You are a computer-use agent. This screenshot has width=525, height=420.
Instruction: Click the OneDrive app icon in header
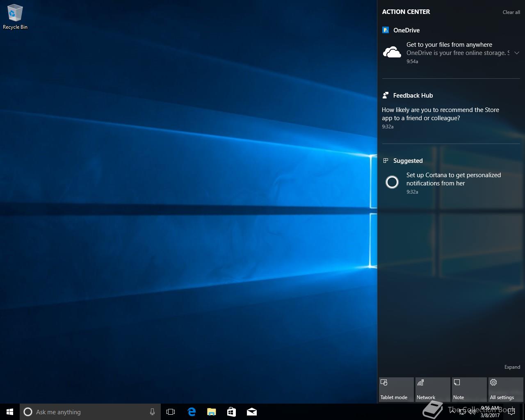pyautogui.click(x=385, y=30)
